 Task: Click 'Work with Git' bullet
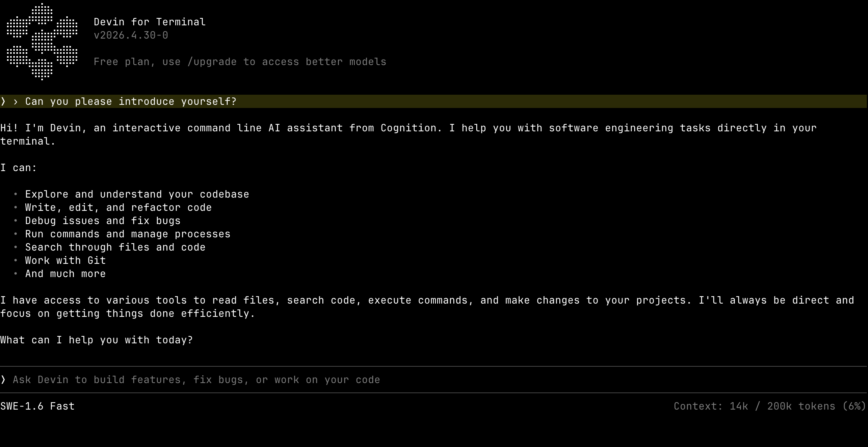click(65, 260)
